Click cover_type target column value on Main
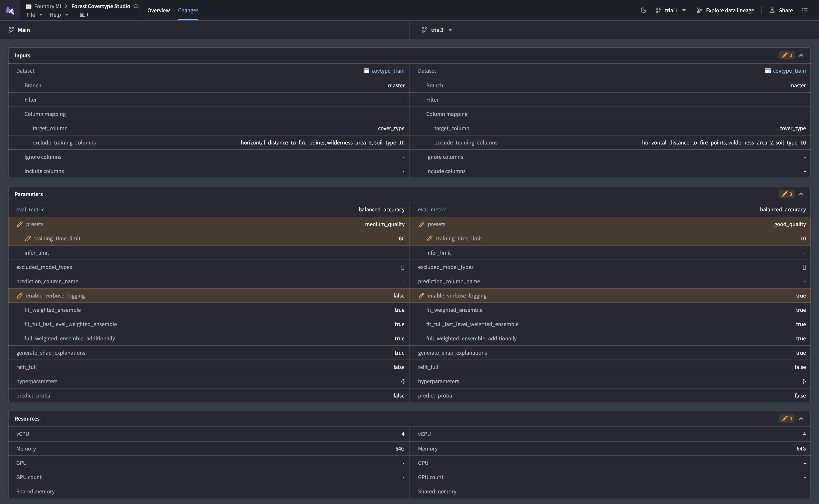 pyautogui.click(x=391, y=128)
